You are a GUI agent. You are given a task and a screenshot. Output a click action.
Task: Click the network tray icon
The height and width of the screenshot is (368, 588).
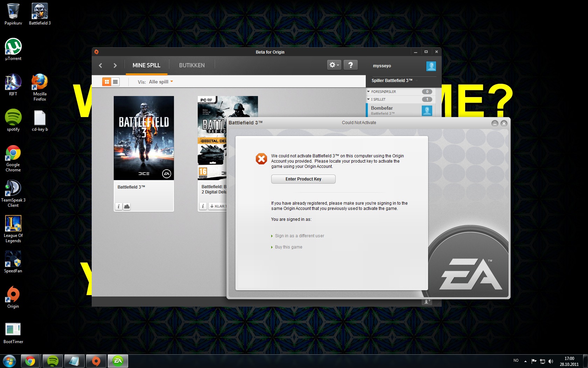(542, 361)
